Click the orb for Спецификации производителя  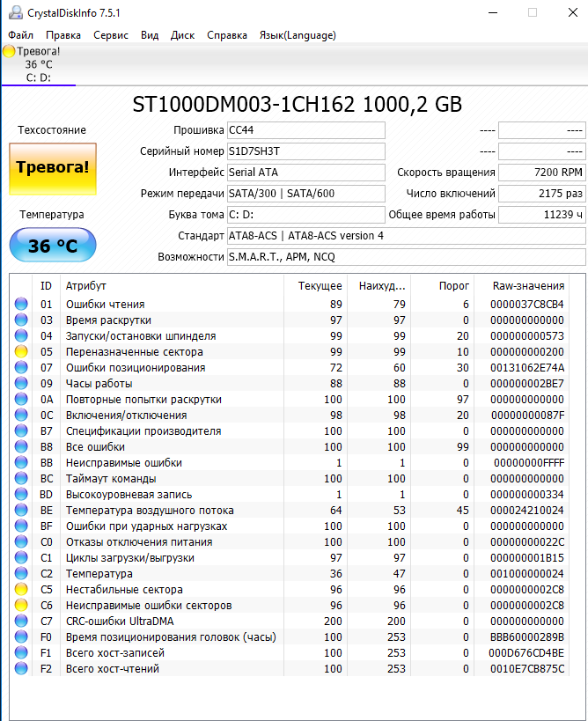pos(21,430)
